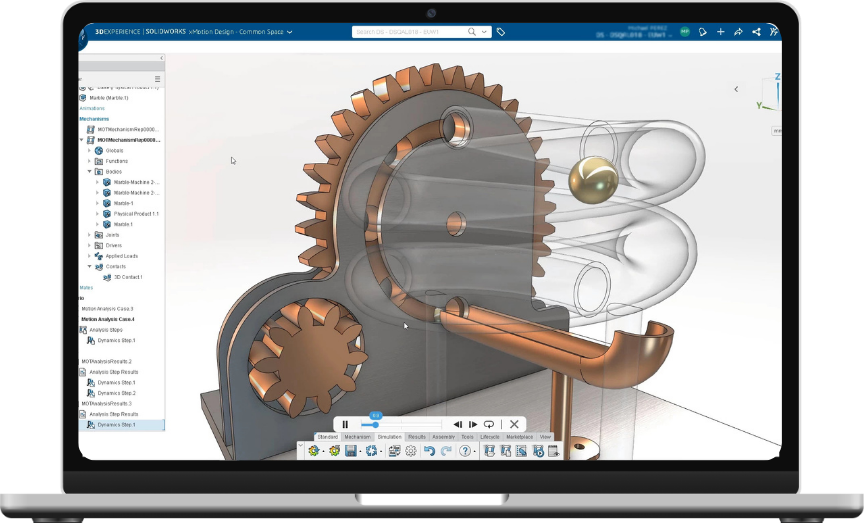Click the second simulation icon right of Help
The width and height of the screenshot is (864, 523).
click(x=505, y=450)
